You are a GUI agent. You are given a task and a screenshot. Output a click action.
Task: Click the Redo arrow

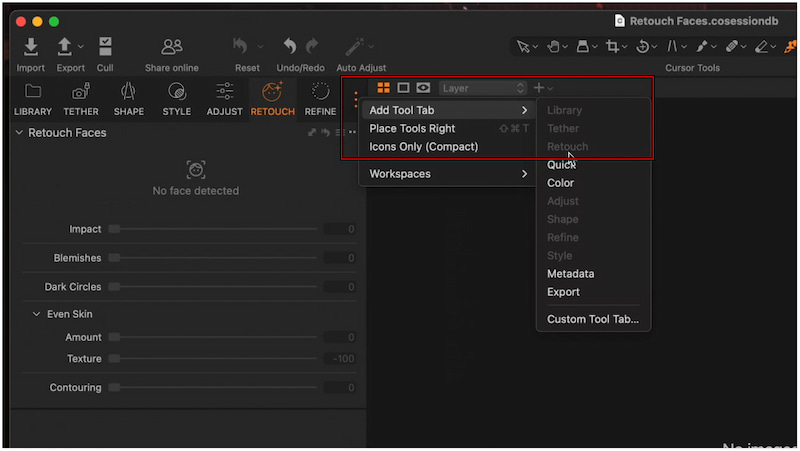[312, 46]
